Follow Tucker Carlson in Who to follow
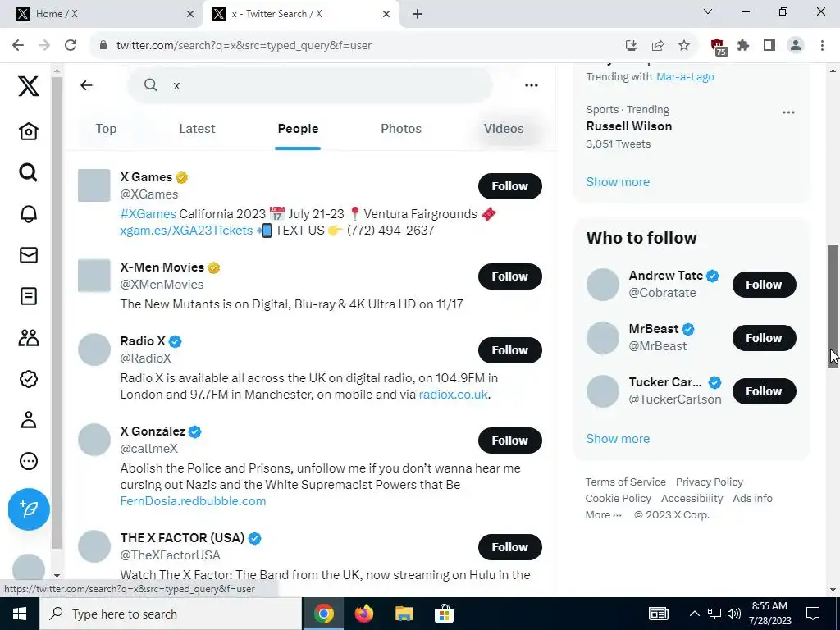This screenshot has height=630, width=840. tap(765, 391)
